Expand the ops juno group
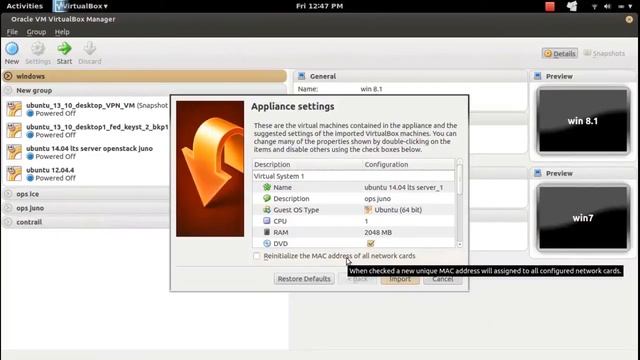 tap(8, 208)
